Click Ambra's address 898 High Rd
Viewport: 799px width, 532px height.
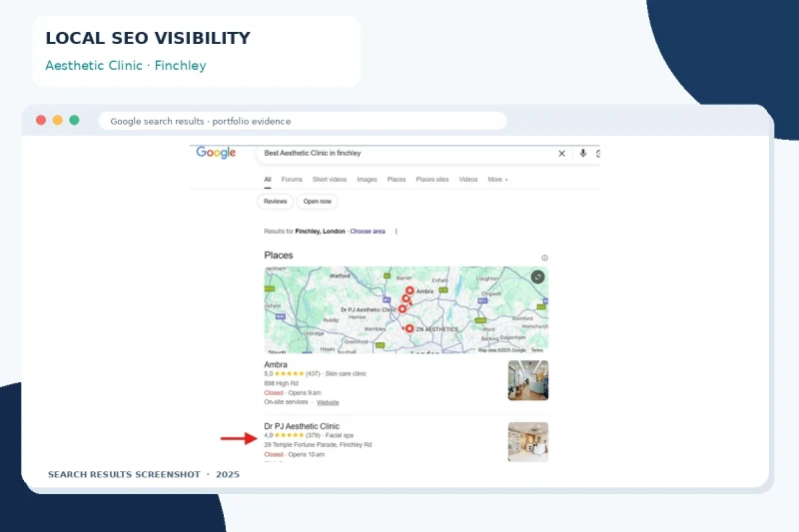[281, 383]
